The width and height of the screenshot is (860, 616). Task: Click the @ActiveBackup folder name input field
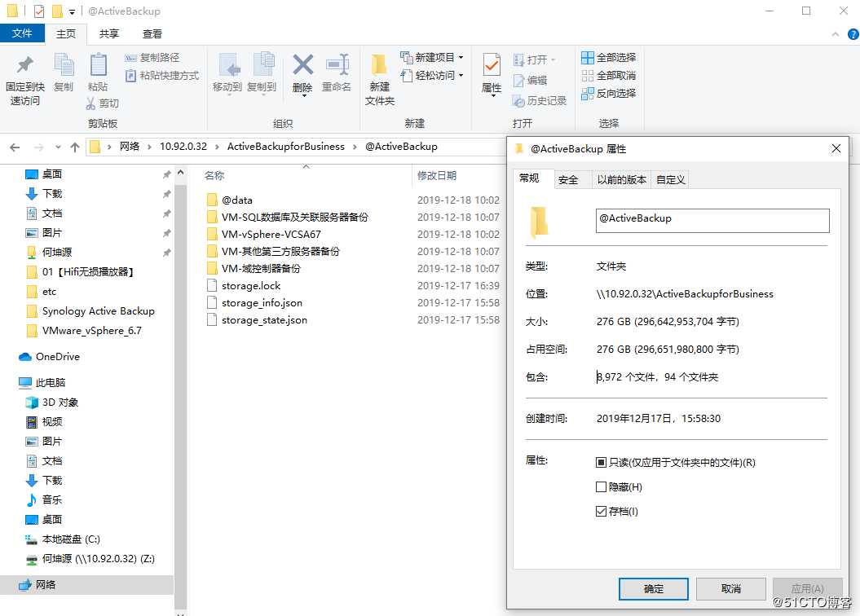pyautogui.click(x=712, y=220)
